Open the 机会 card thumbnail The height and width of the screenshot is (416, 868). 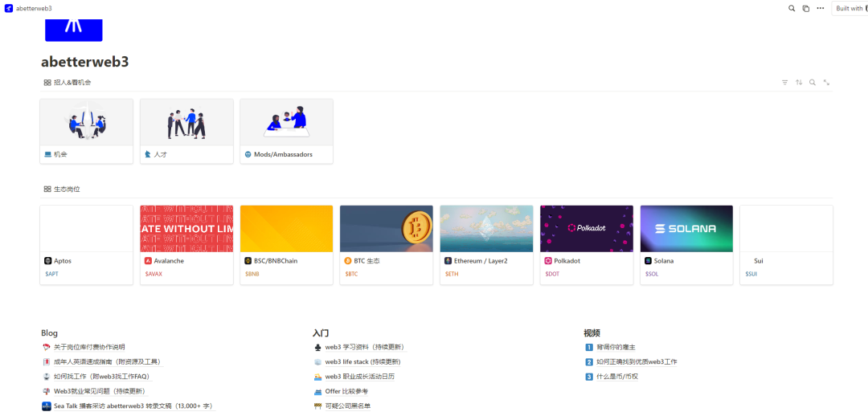click(x=86, y=122)
